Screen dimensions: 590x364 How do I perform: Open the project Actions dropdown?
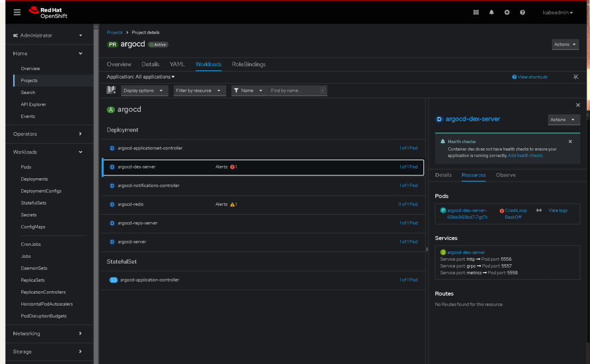tap(565, 44)
